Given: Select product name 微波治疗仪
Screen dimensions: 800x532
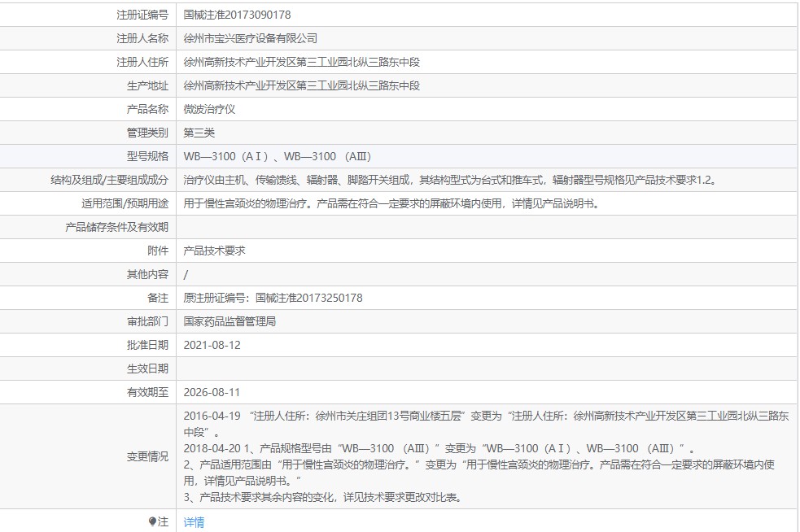Looking at the screenshot, I should [209, 109].
